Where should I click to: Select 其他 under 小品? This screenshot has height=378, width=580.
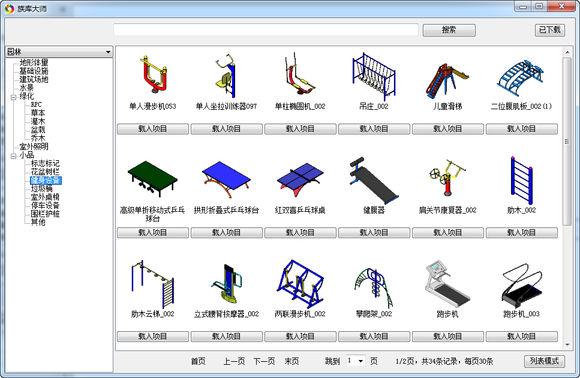38,222
